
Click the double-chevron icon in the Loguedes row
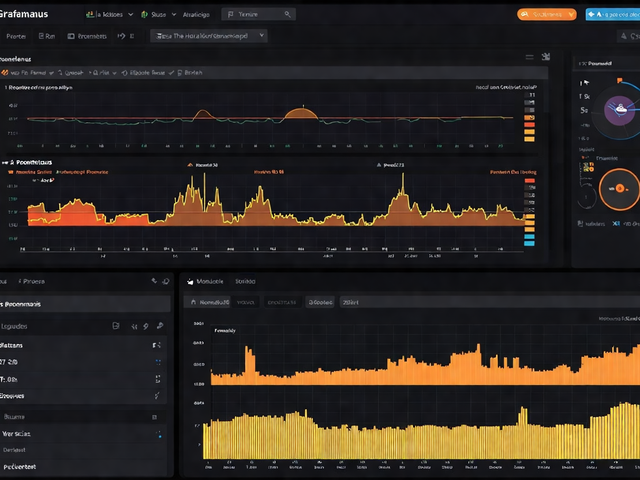click(134, 326)
